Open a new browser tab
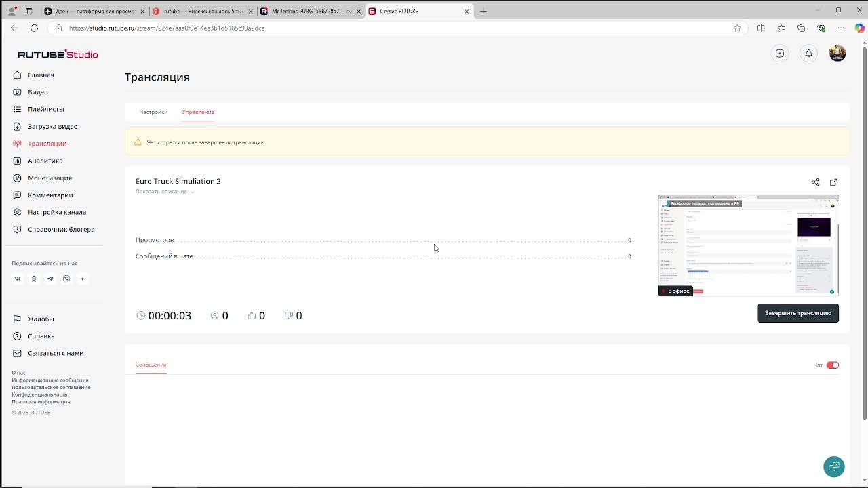This screenshot has height=488, width=868. coord(484,11)
